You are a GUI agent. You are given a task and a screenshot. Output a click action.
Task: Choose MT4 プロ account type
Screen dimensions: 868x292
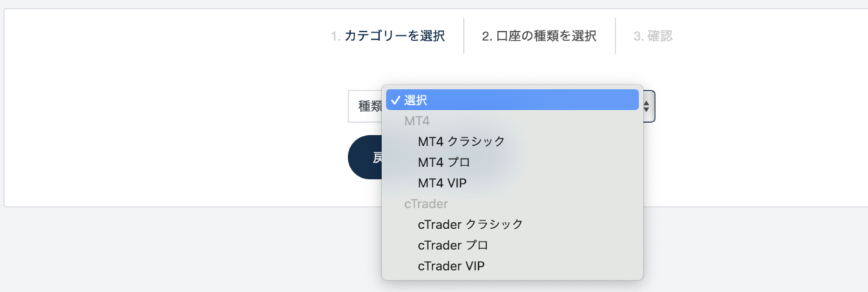(444, 162)
